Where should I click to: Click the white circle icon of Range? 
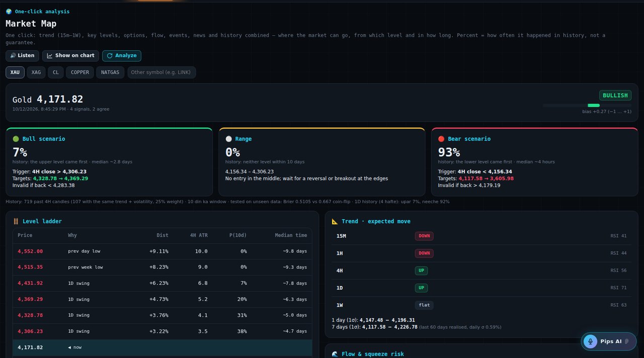tap(228, 139)
